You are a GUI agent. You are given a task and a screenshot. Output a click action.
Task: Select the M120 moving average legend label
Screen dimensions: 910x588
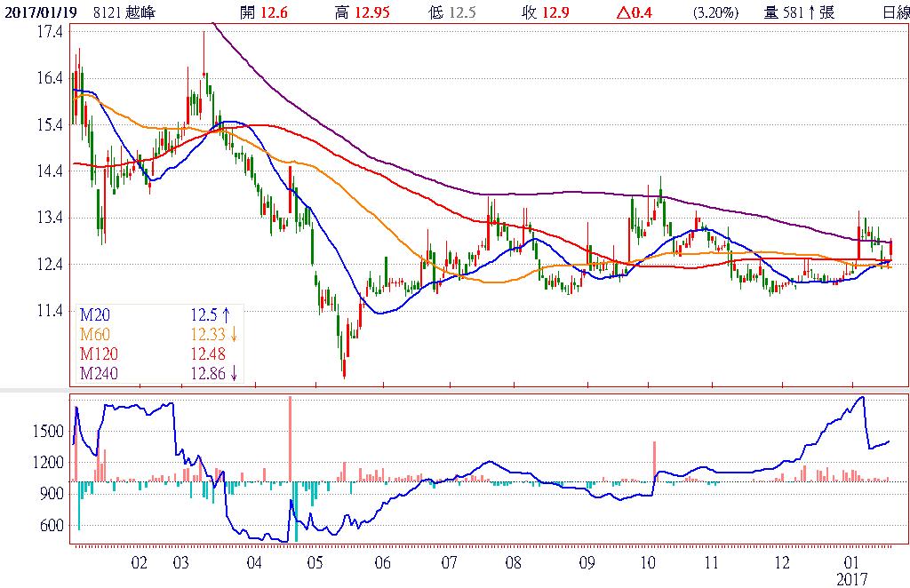[x=99, y=354]
